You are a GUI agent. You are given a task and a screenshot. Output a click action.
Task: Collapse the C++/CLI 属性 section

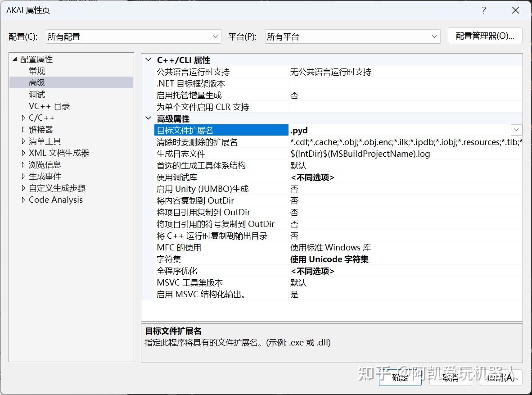149,60
